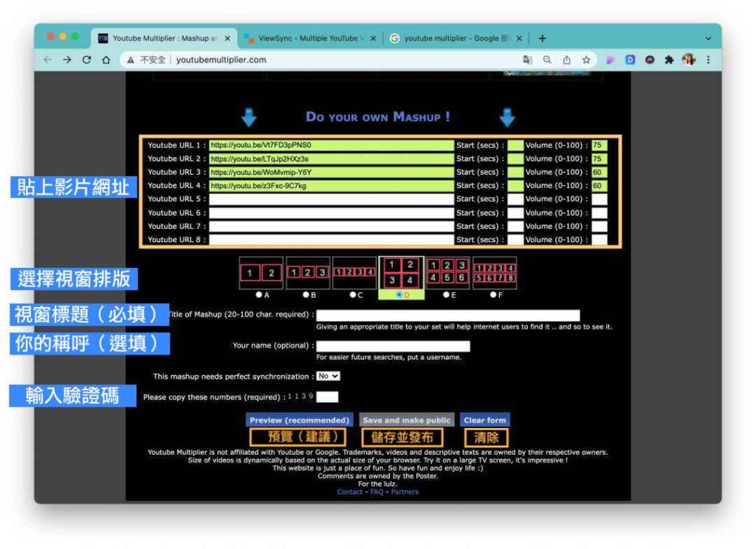Click the Start (secs) field for URL 1

point(515,145)
